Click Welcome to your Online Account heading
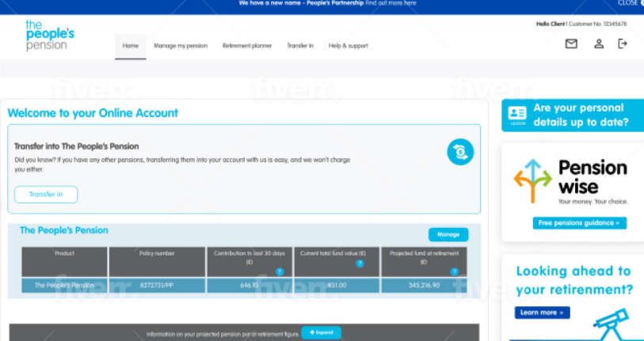 click(x=93, y=113)
